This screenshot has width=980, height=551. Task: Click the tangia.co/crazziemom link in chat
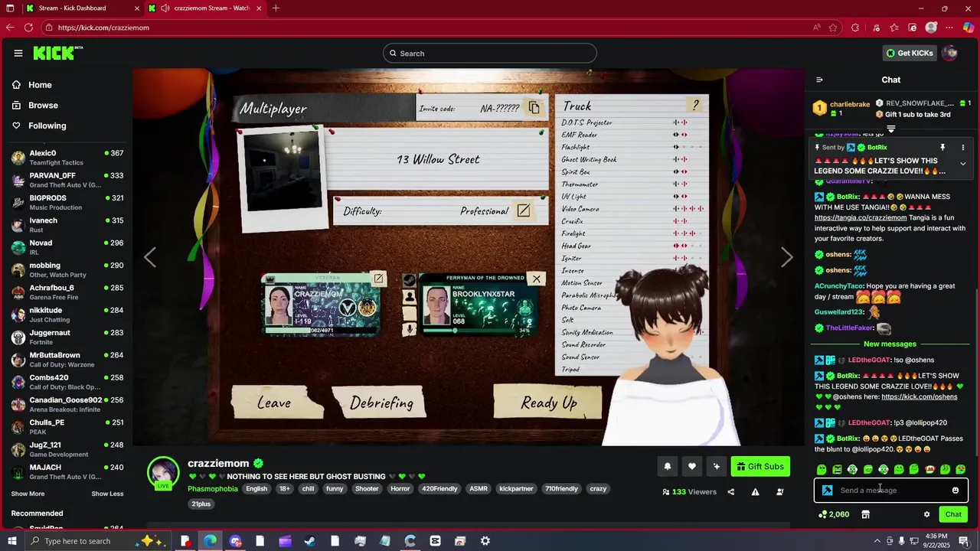pyautogui.click(x=860, y=218)
